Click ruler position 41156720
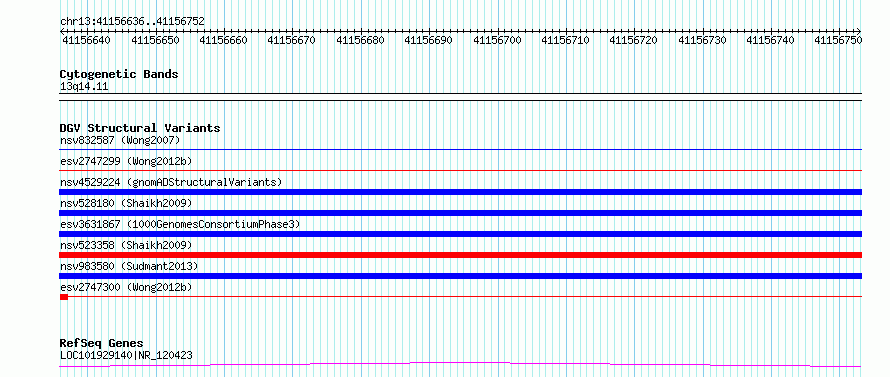 coord(633,40)
